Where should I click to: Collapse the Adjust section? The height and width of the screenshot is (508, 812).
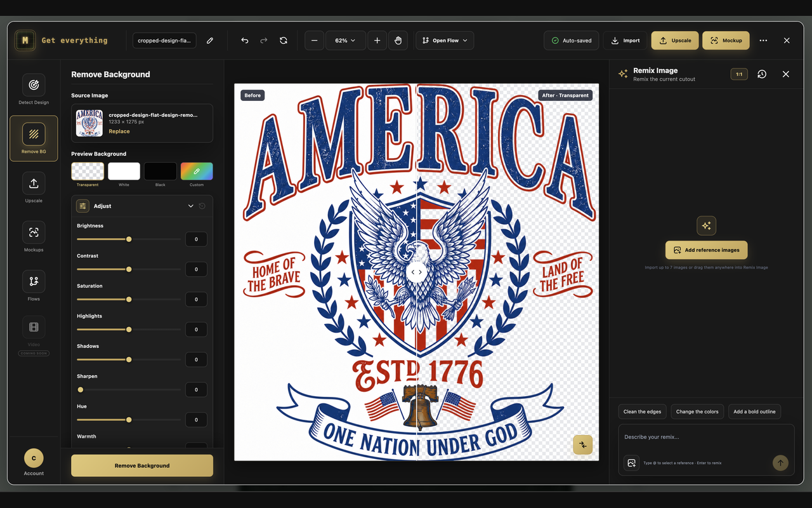(x=191, y=206)
